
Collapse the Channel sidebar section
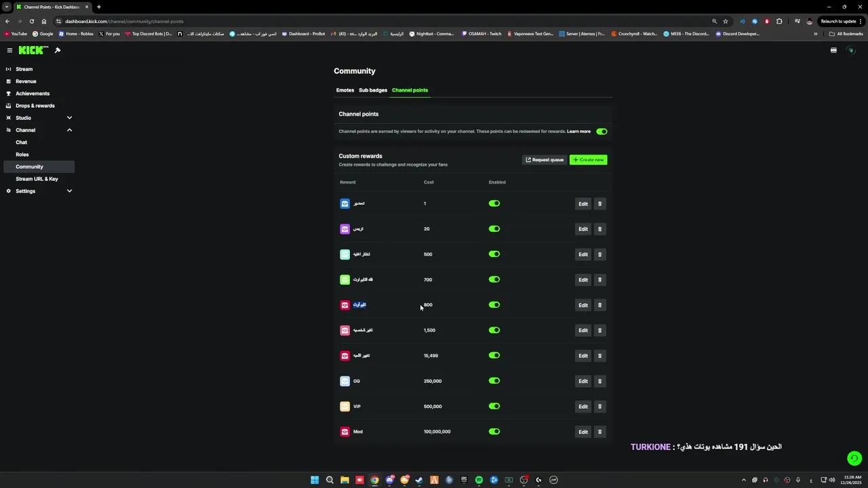pos(69,130)
